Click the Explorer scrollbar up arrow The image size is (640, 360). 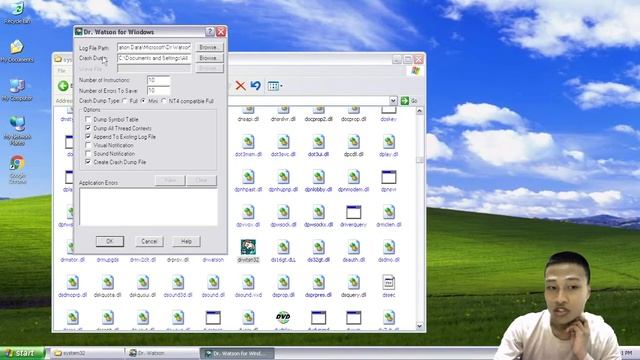[420, 111]
